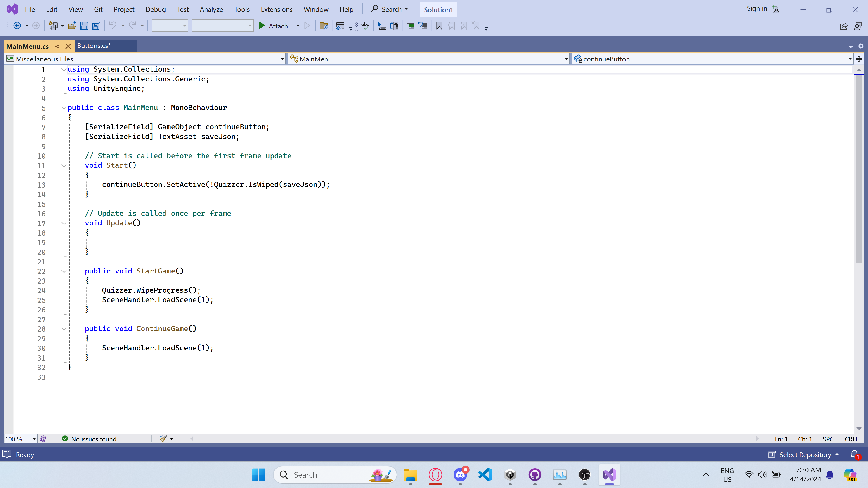This screenshot has width=868, height=488.
Task: Open the code cleanup broom icon
Action: [x=163, y=438]
